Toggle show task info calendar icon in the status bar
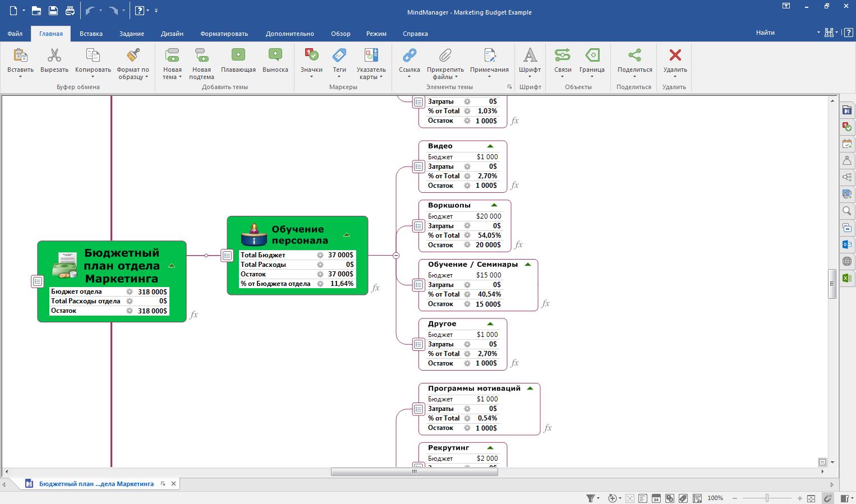The width and height of the screenshot is (856, 504). click(656, 498)
